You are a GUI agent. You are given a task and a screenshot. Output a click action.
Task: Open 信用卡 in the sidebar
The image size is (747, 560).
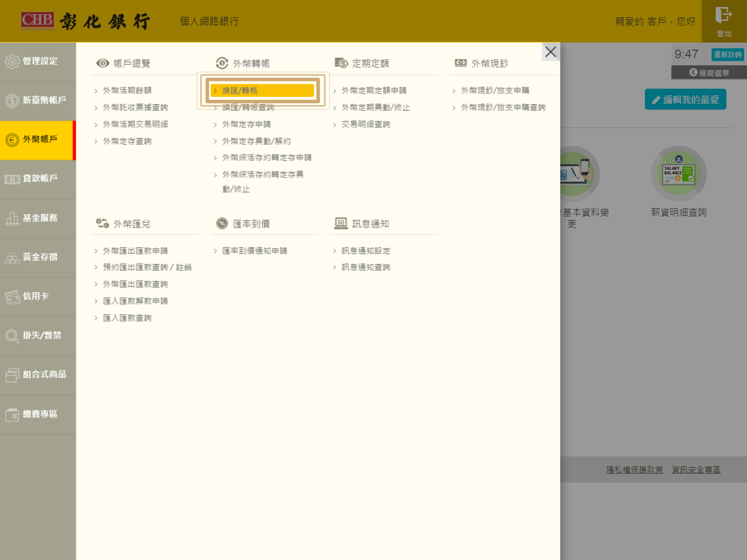point(38,296)
